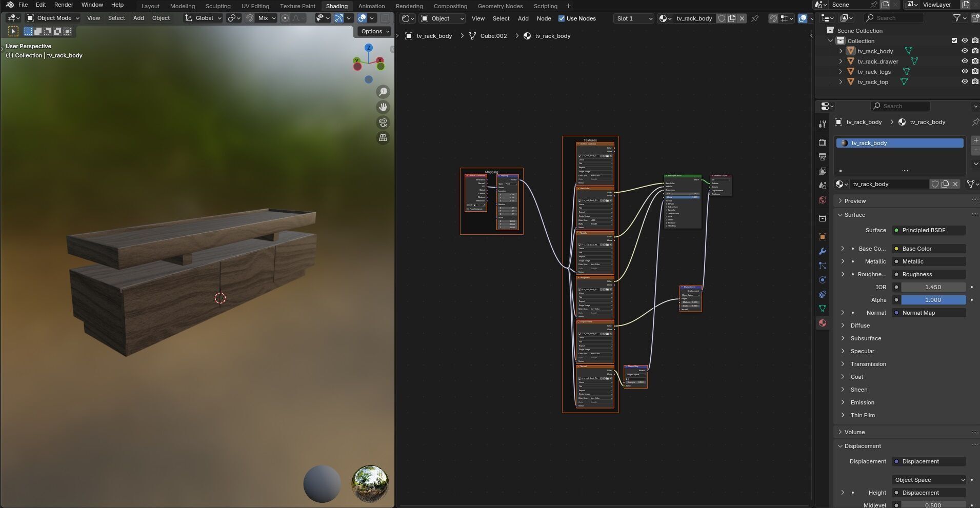Open the File menu

(23, 5)
